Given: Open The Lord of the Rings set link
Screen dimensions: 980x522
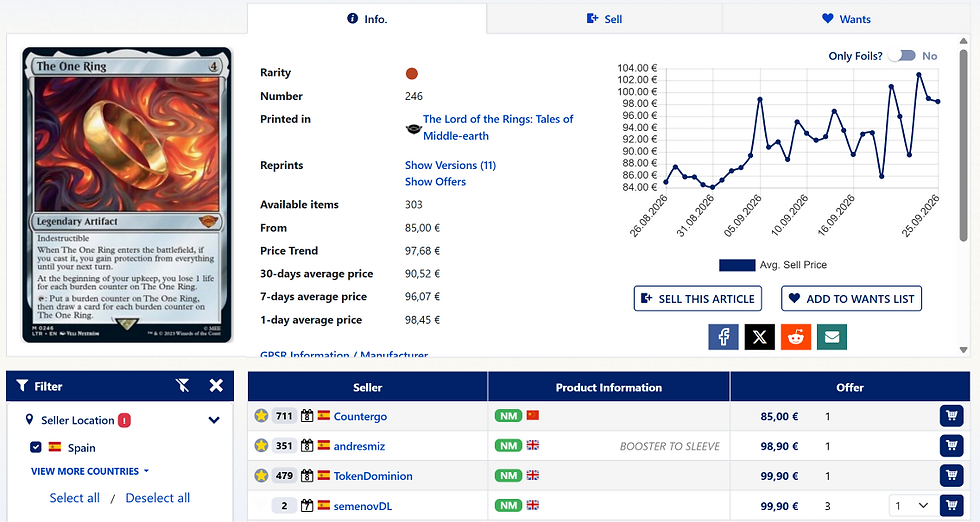Looking at the screenshot, I should click(498, 128).
